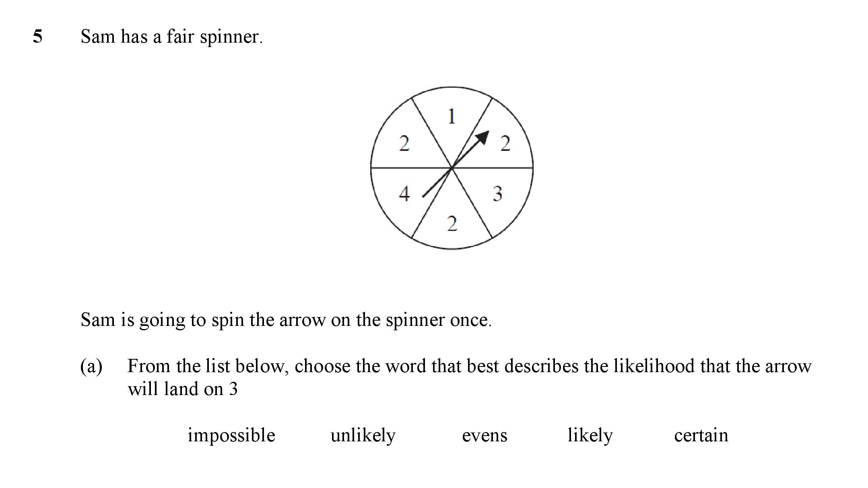Click the top-right sector labelled 2
This screenshot has height=488, width=868.
(x=505, y=144)
